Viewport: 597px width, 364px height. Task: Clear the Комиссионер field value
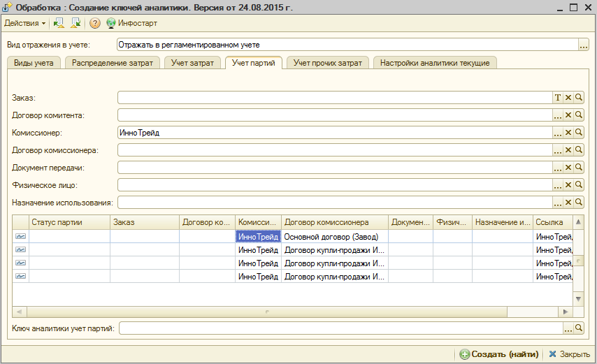pyautogui.click(x=568, y=133)
